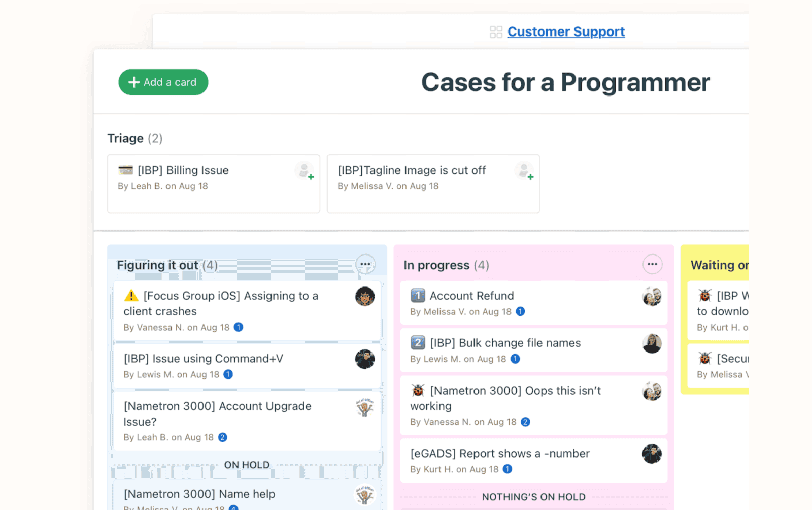Viewport: 812px width, 510px height.
Task: Click the comment count on Leah's Account Upgrade card
Action: coord(223,437)
